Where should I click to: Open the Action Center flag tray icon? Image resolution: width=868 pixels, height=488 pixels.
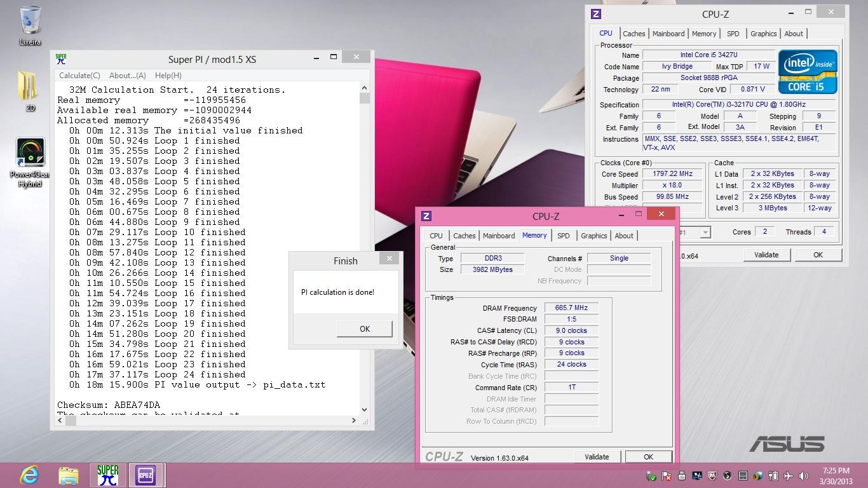tap(667, 475)
